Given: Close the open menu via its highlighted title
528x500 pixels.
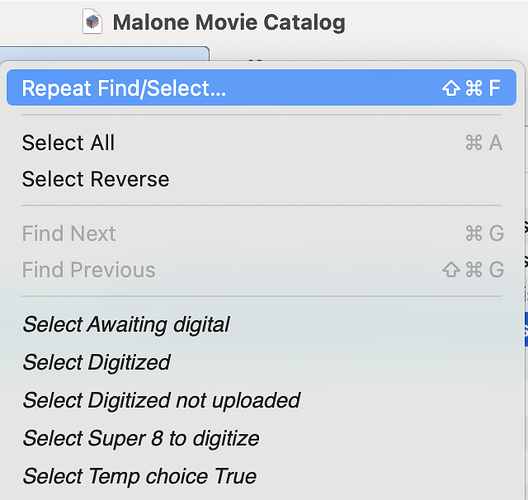Looking at the screenshot, I should [x=104, y=53].
